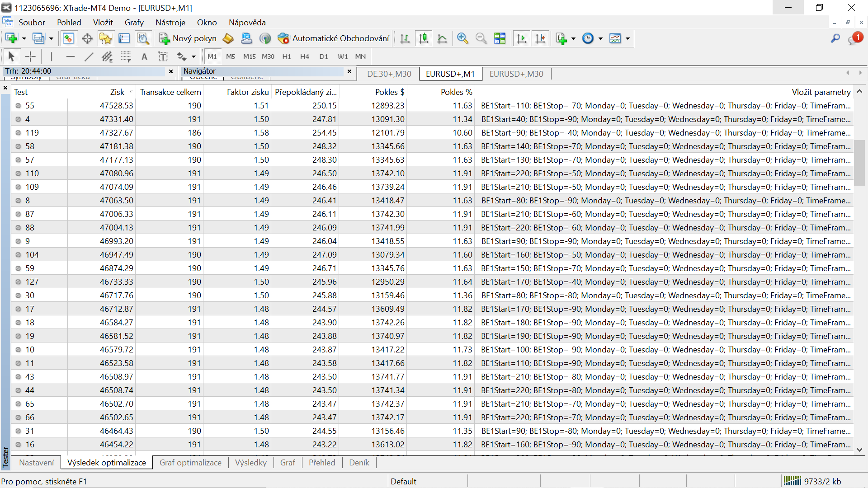The width and height of the screenshot is (868, 488).
Task: Toggle chart auto scroll button
Action: (x=521, y=38)
